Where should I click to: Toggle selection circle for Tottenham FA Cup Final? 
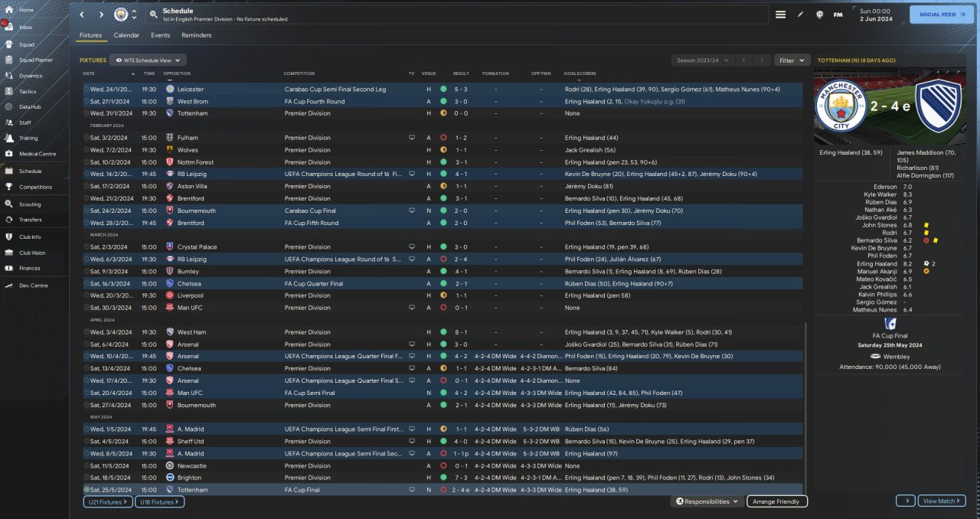(87, 490)
